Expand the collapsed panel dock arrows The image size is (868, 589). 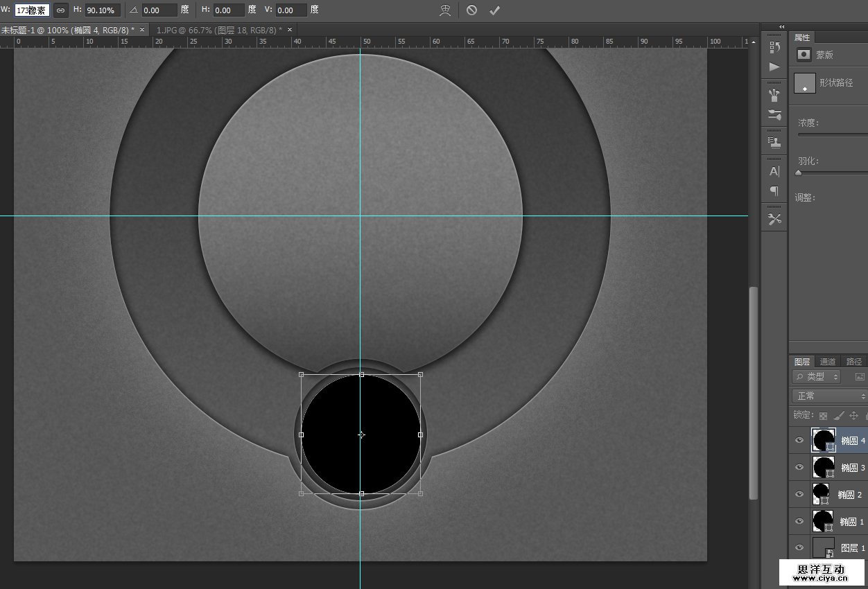(x=782, y=27)
